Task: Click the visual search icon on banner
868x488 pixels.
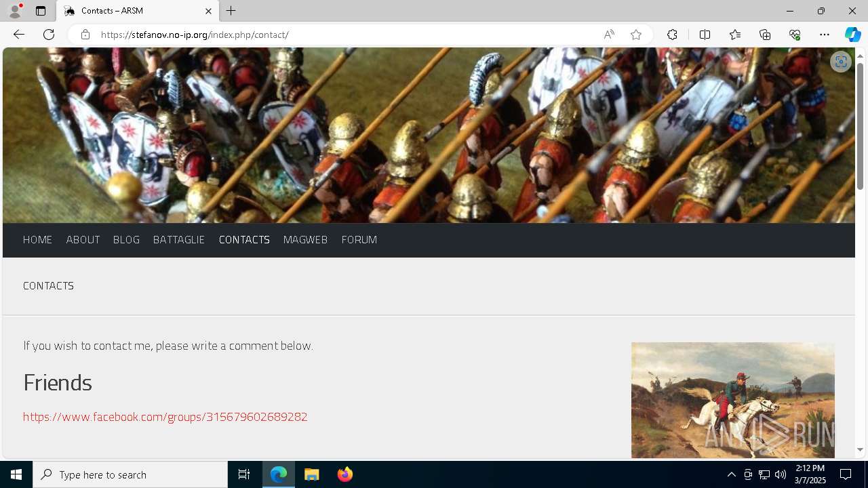Action: (841, 62)
